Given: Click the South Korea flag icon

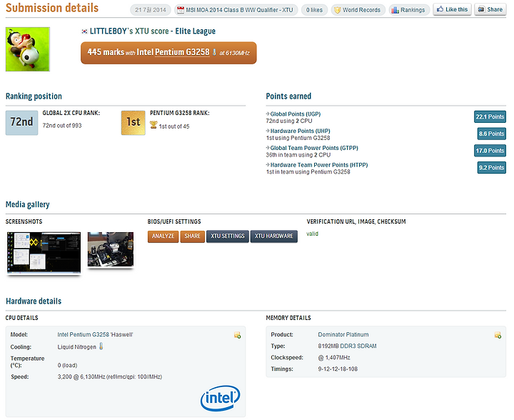Looking at the screenshot, I should click(84, 31).
